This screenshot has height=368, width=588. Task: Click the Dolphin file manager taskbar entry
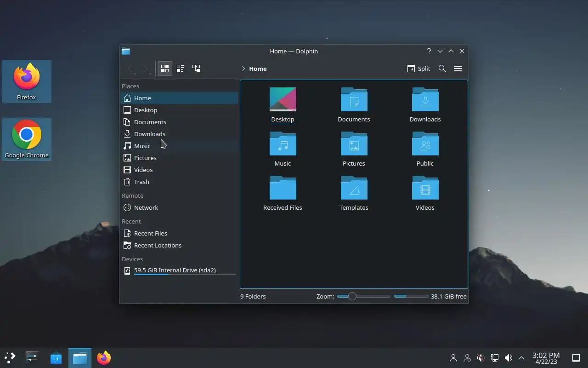[80, 357]
